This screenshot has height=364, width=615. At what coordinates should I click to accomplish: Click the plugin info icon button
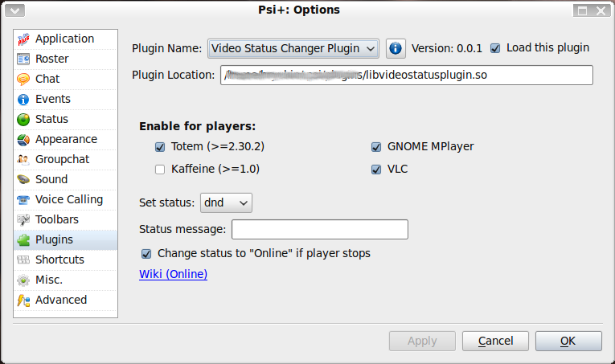click(396, 48)
